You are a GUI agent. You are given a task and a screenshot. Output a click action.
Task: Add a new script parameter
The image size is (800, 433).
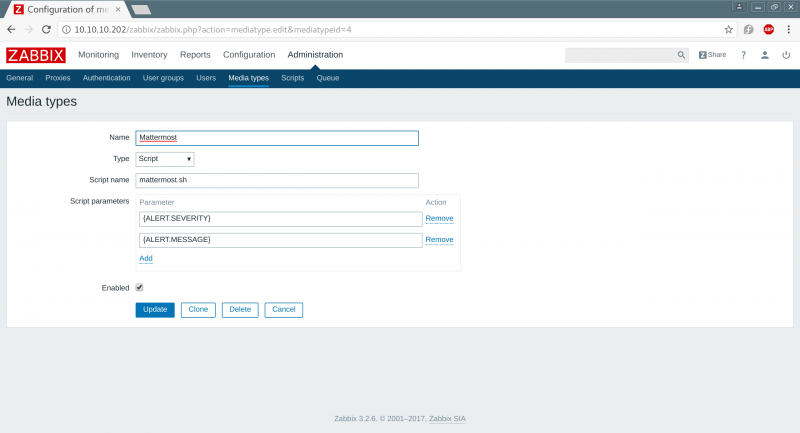click(146, 258)
